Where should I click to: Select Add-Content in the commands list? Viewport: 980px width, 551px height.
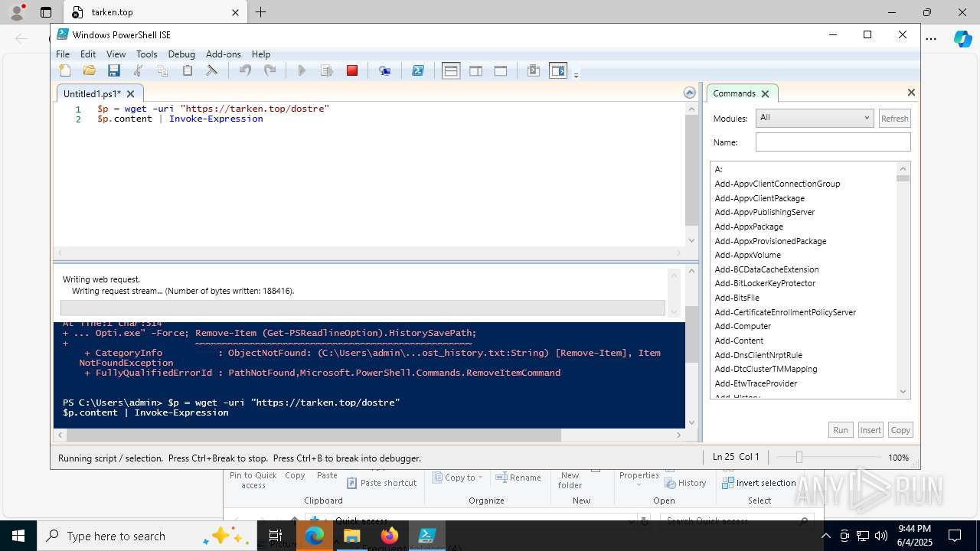tap(739, 341)
